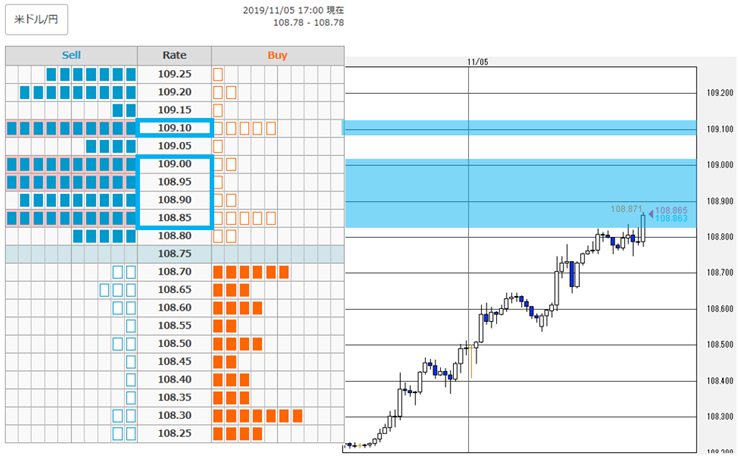Click the 108.300 chart axis label

[x=720, y=417]
